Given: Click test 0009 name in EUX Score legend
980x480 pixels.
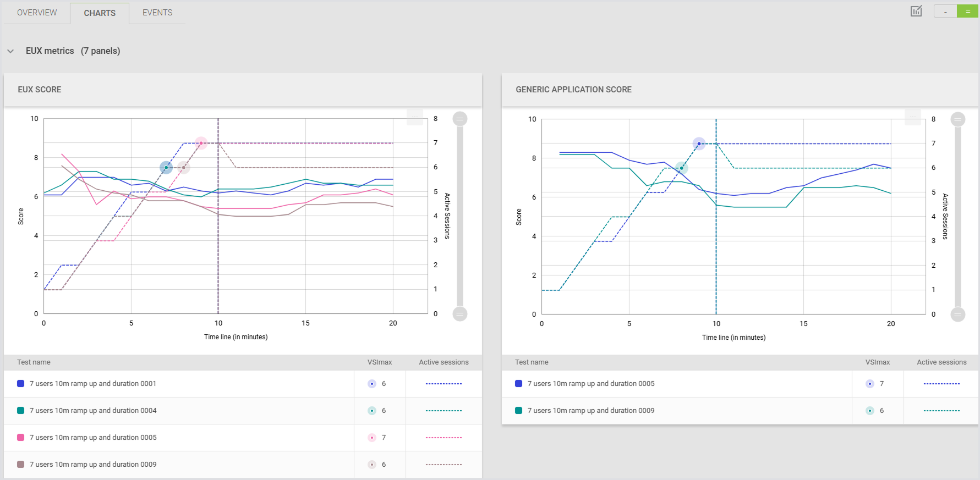Looking at the screenshot, I should [93, 465].
